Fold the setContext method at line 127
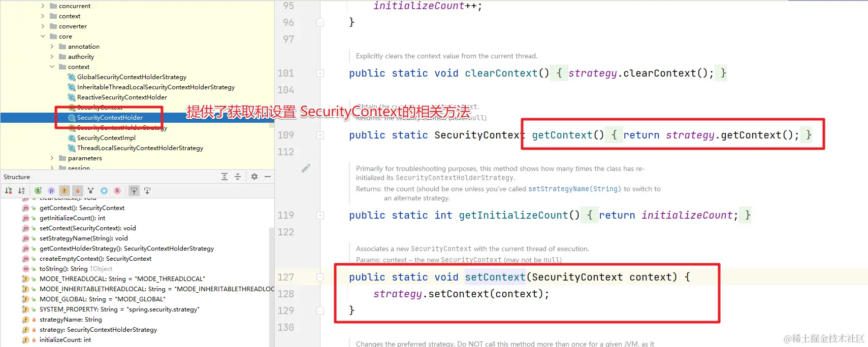Image resolution: width=868 pixels, height=347 pixels. (320, 277)
